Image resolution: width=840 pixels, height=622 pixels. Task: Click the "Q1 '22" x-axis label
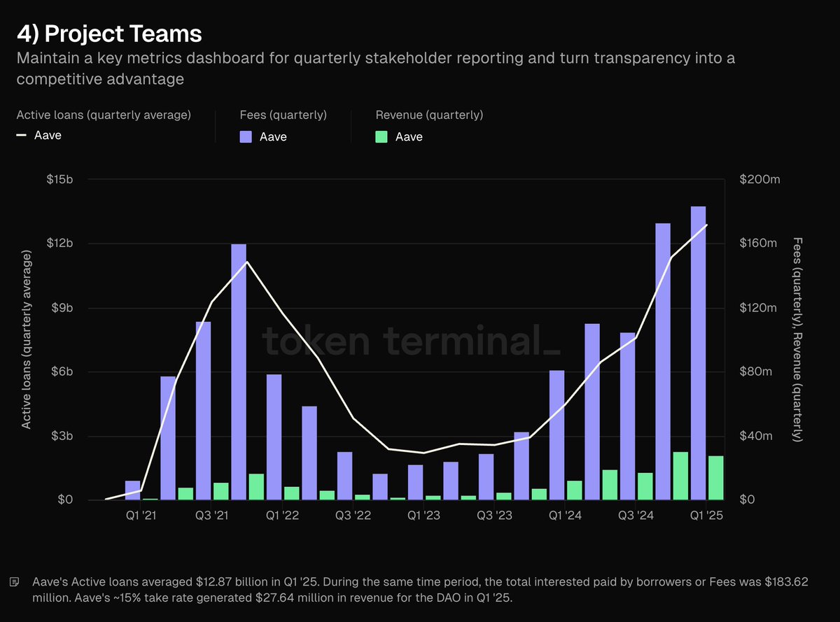point(282,516)
